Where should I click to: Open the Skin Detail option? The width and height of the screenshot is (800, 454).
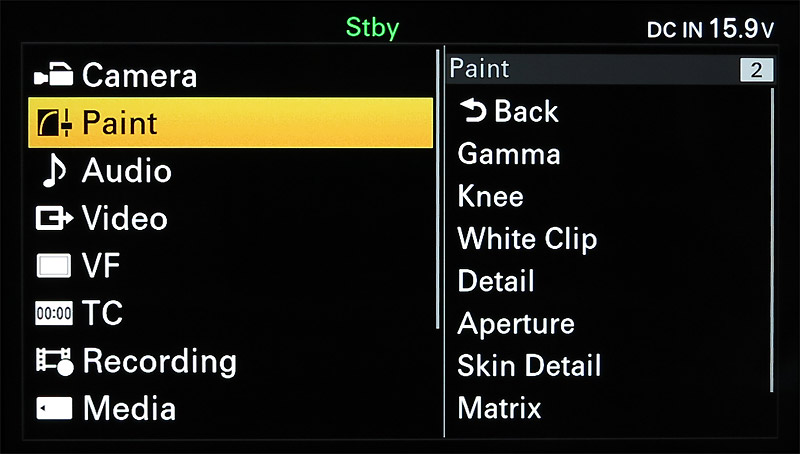529,366
